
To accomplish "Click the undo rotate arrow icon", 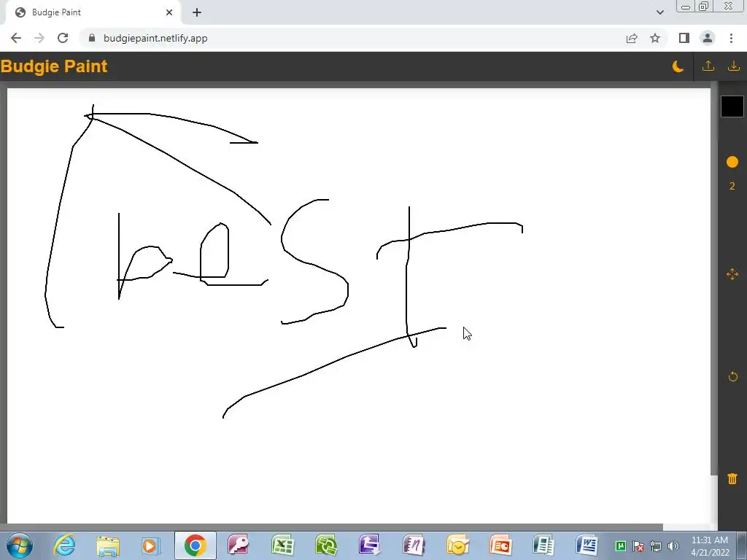I will point(732,377).
